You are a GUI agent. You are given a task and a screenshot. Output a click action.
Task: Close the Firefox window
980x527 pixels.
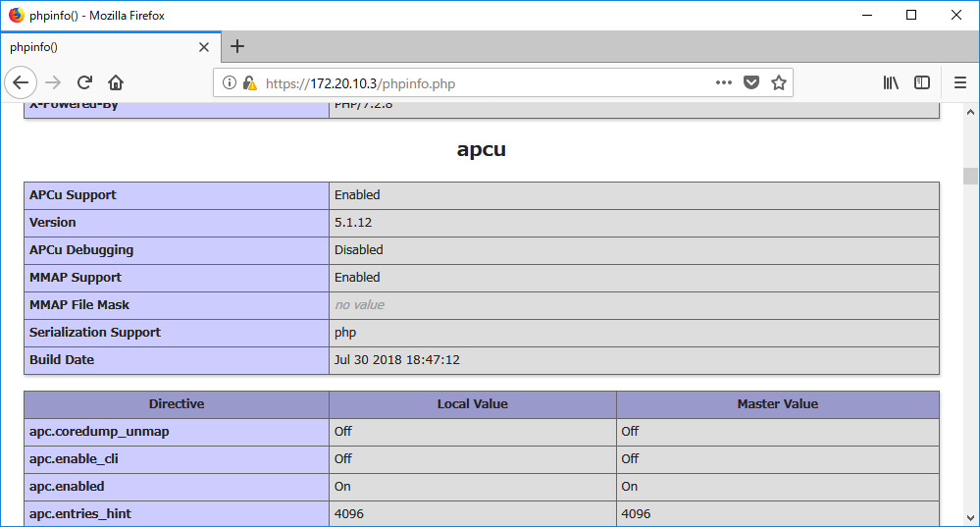[956, 15]
